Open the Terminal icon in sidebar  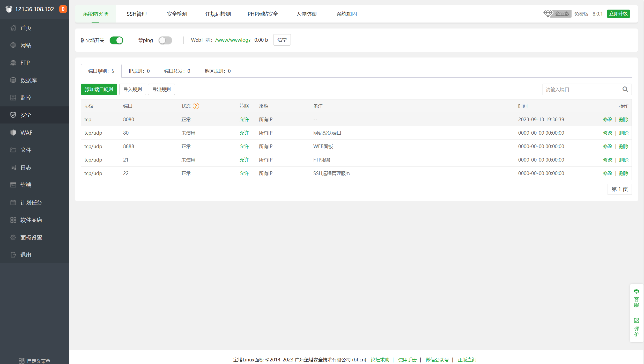(13, 185)
